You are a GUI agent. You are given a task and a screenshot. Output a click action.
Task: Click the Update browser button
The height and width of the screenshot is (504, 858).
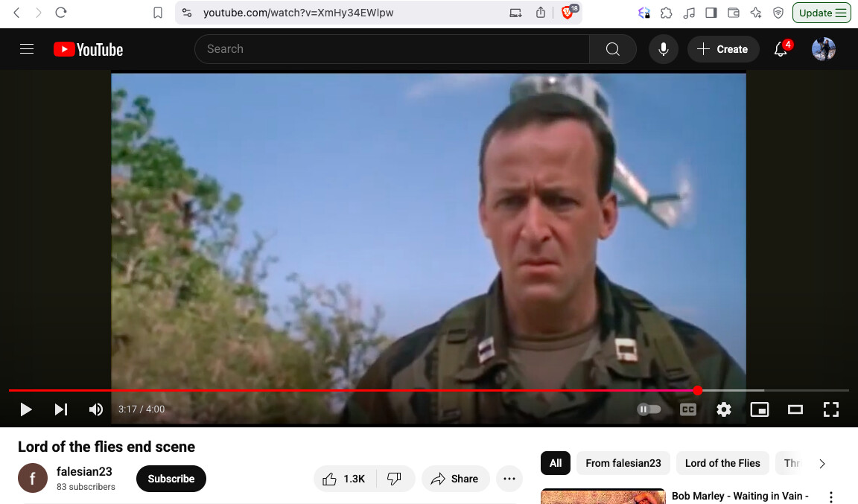click(822, 13)
